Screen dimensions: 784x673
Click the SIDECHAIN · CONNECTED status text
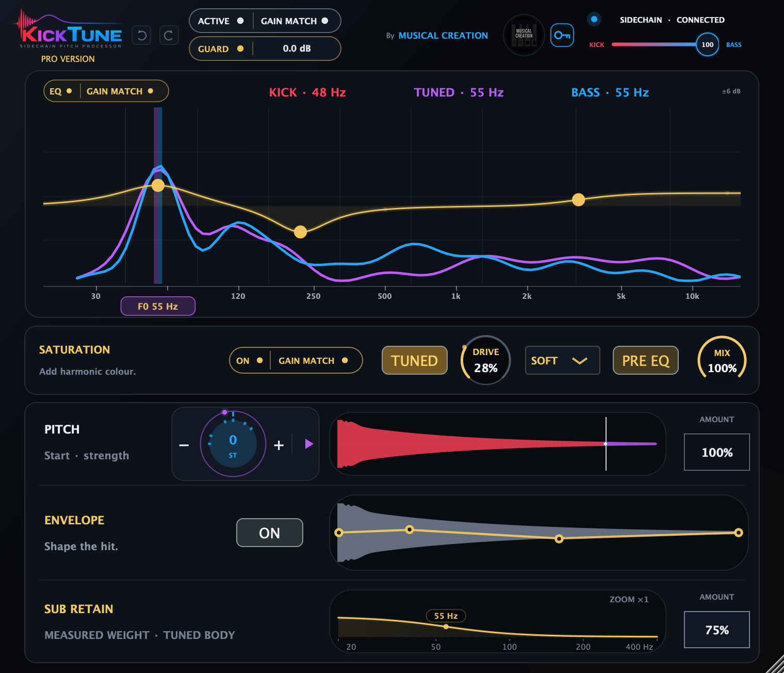(672, 20)
